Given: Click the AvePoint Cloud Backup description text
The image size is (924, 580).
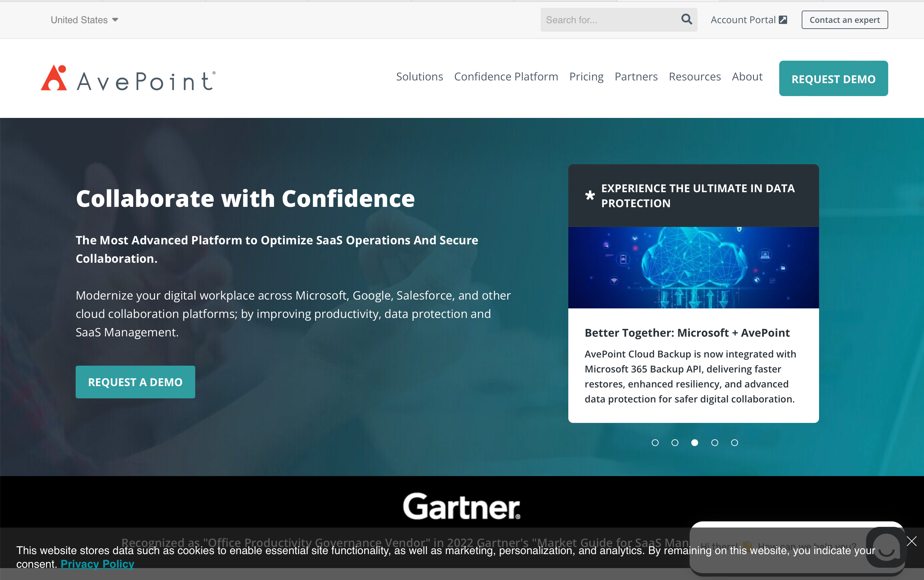Looking at the screenshot, I should coord(690,376).
